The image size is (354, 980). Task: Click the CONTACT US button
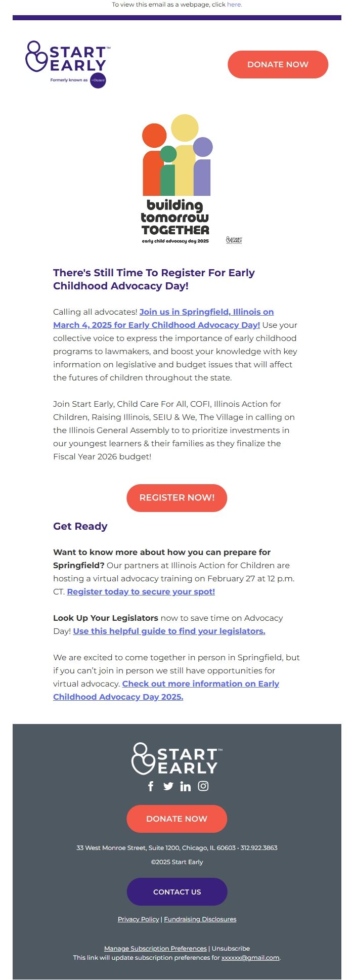pos(176,892)
